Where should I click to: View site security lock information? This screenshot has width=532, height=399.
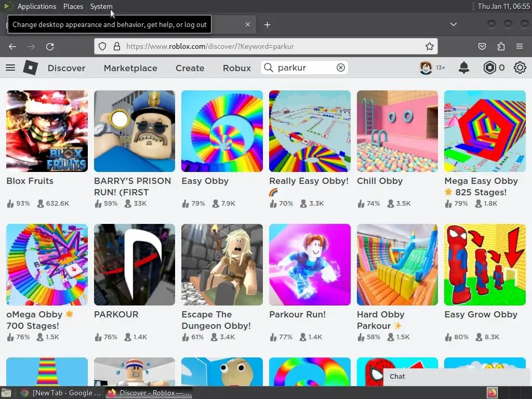(117, 46)
